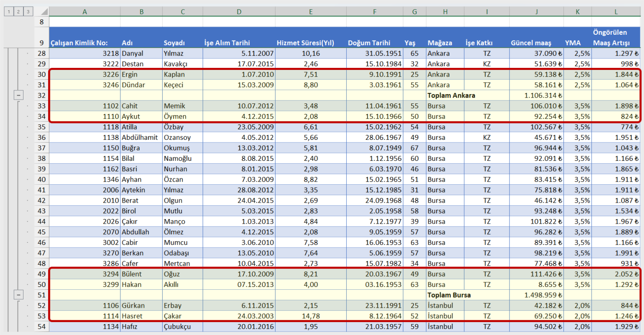
Task: Click the 'YMA' header cell
Action: click(x=577, y=38)
